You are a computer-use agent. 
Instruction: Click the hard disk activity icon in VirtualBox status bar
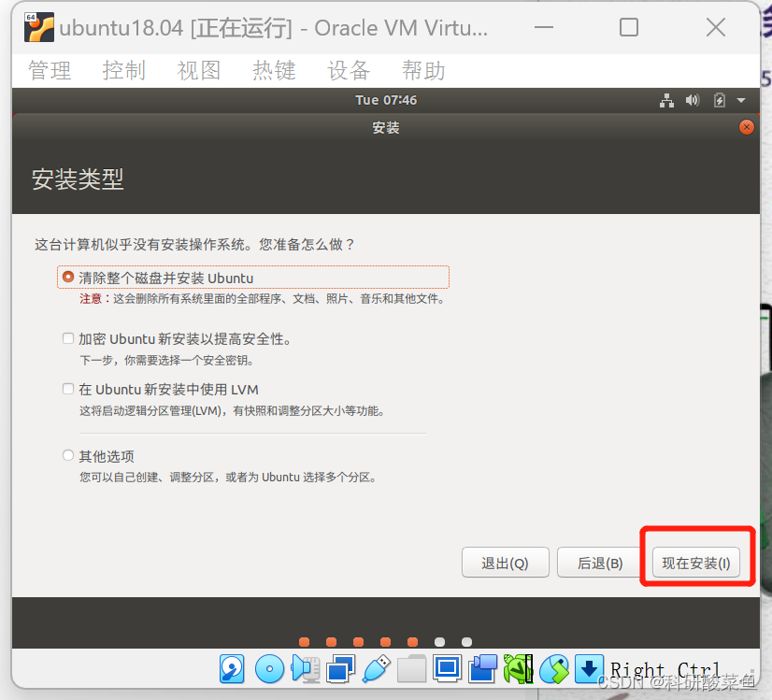(x=232, y=669)
